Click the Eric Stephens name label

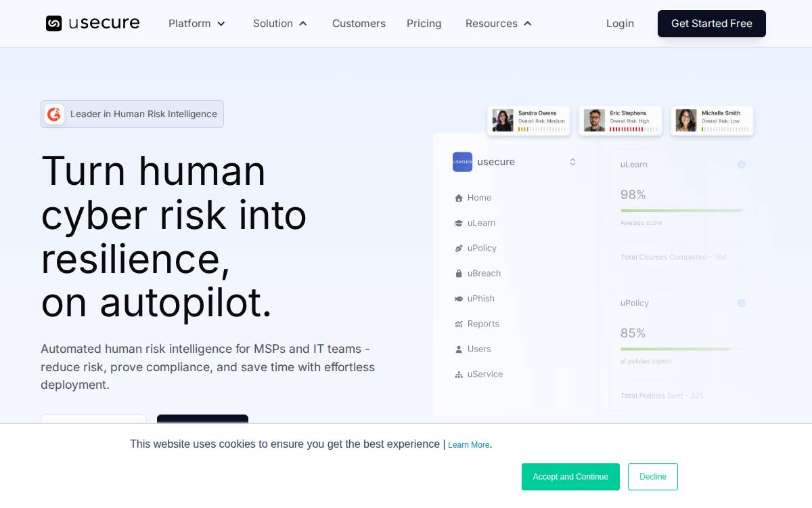[628, 113]
